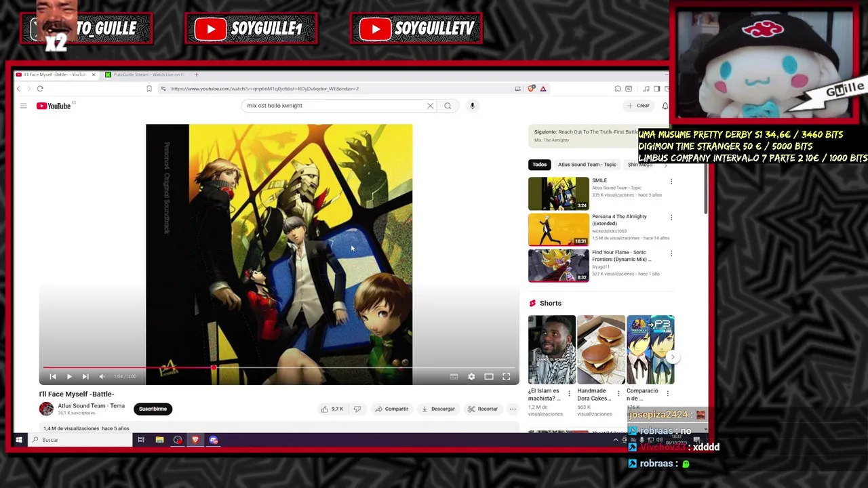This screenshot has width=868, height=488.
Task: Click the red video progress scrubber
Action: [214, 367]
